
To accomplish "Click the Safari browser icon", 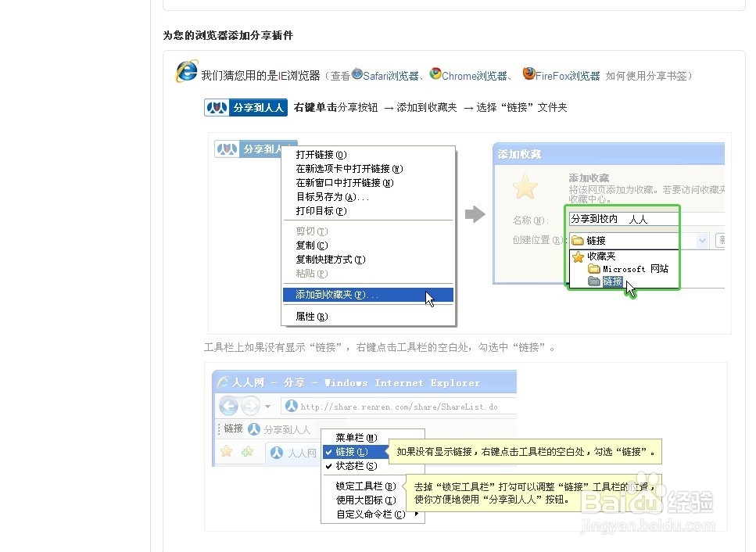I will (357, 73).
